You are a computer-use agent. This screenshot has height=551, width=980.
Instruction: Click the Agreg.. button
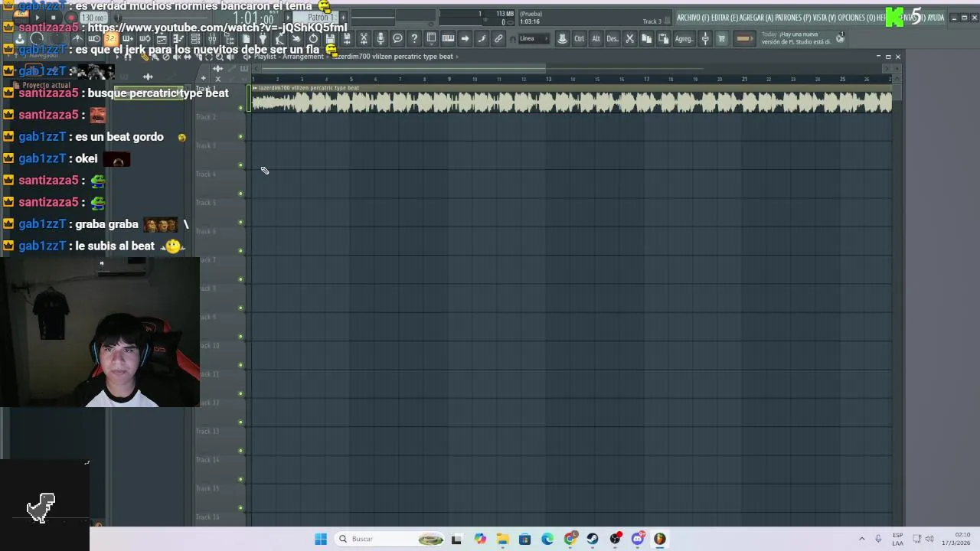[684, 38]
